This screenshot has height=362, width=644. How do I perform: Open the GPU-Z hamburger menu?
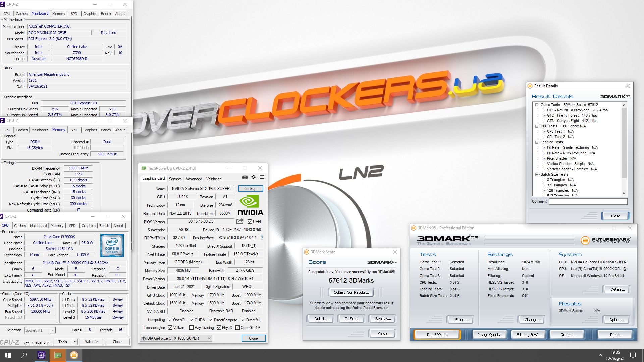pyautogui.click(x=262, y=177)
